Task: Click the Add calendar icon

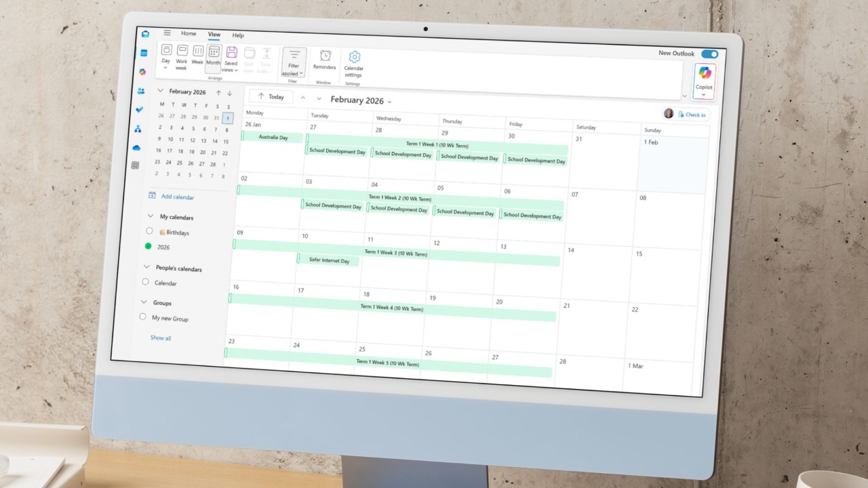Action: [152, 196]
